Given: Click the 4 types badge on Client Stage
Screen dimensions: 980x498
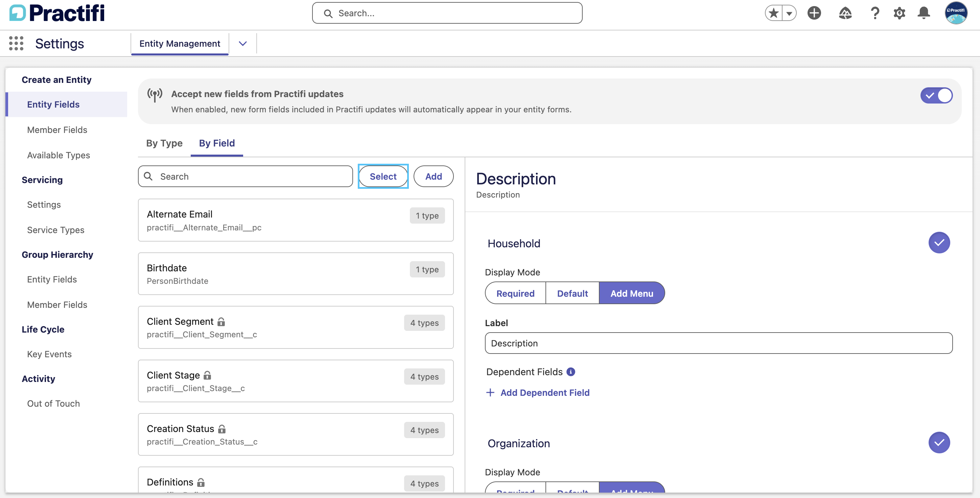Looking at the screenshot, I should (x=425, y=377).
